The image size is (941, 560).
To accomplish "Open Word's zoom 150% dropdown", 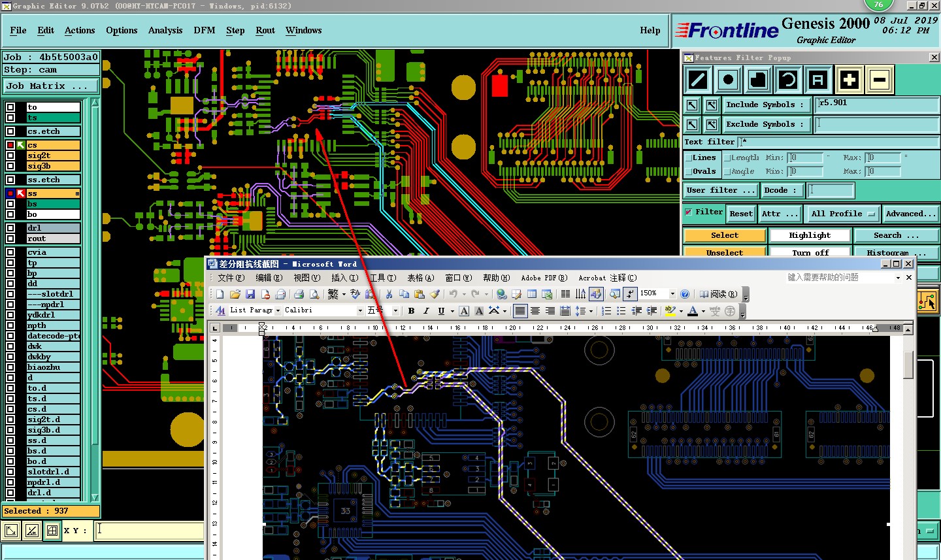I will click(672, 294).
